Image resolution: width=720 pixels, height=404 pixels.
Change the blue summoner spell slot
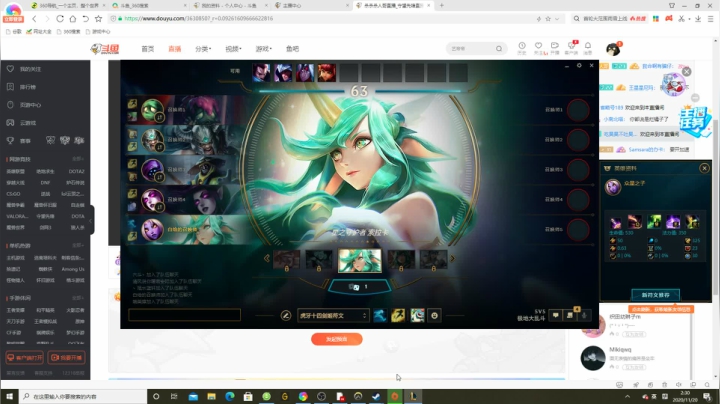380,315
